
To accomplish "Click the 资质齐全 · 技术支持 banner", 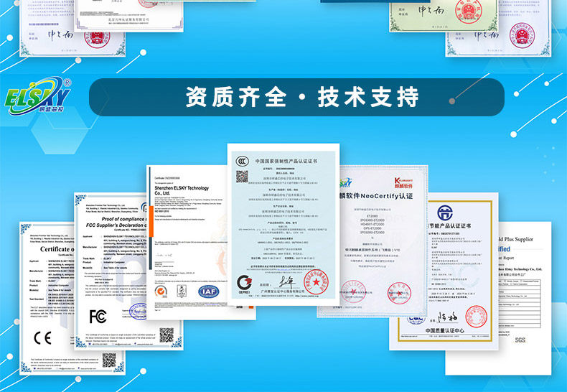I will pyautogui.click(x=296, y=97).
